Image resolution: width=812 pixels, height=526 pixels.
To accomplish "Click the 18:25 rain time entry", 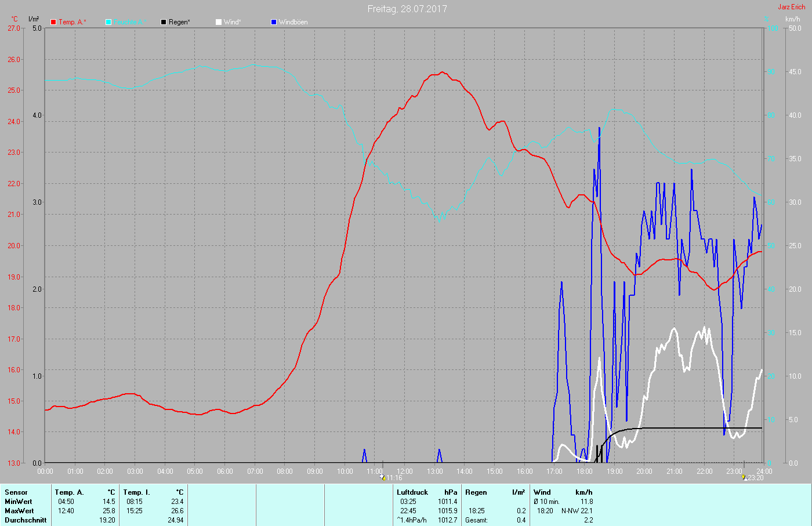I will (477, 511).
